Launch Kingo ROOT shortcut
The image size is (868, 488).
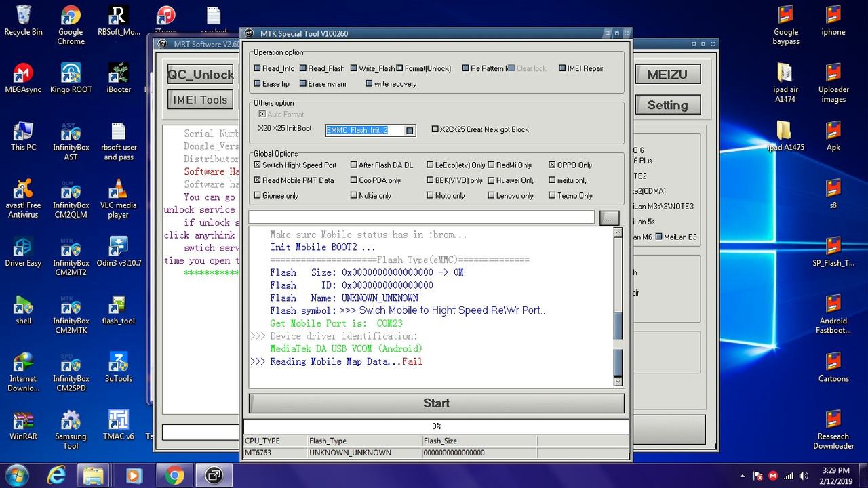(71, 78)
